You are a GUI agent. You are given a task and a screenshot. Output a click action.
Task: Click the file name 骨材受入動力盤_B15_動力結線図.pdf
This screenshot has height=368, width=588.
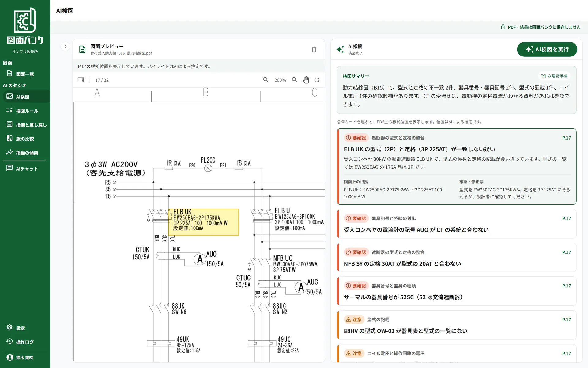pos(121,53)
